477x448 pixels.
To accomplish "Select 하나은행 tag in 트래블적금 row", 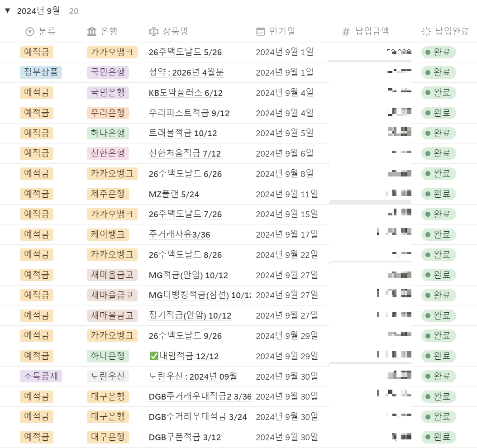I will 108,133.
